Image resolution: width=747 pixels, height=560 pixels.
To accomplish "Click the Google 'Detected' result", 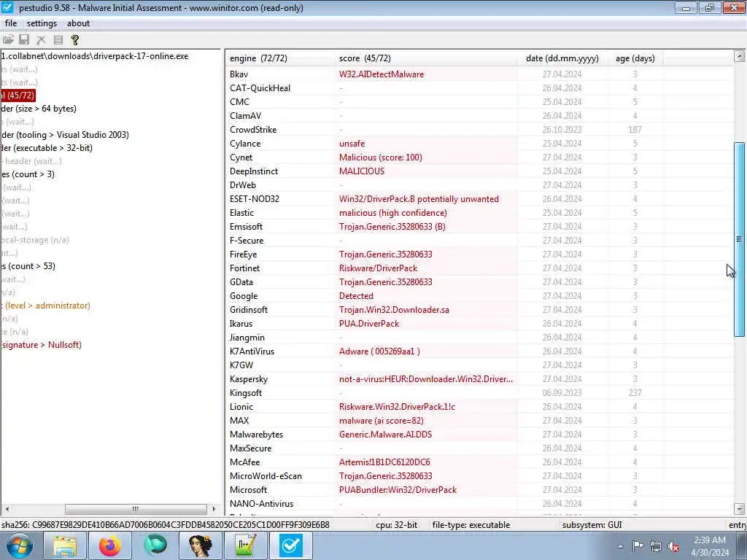I will (x=356, y=296).
